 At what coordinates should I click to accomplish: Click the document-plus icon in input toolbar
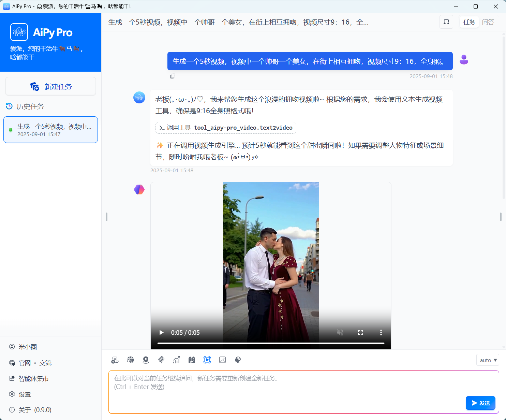point(115,360)
